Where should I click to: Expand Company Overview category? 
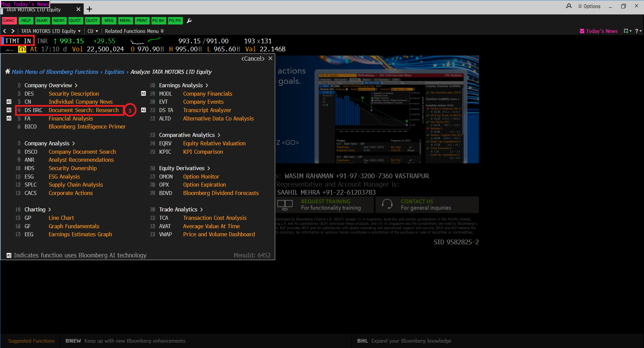click(51, 85)
